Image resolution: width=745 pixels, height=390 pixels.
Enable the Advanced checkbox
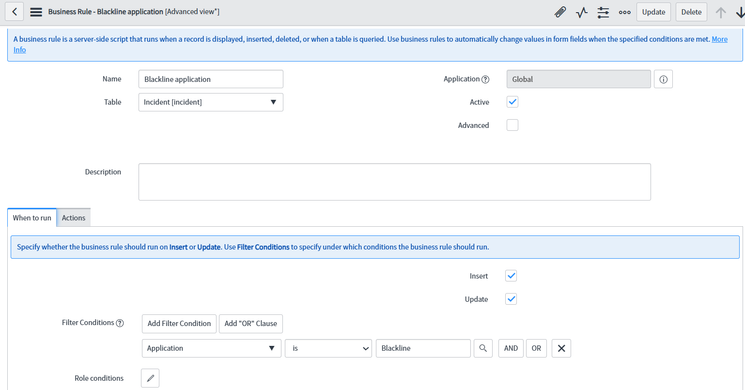coord(512,125)
